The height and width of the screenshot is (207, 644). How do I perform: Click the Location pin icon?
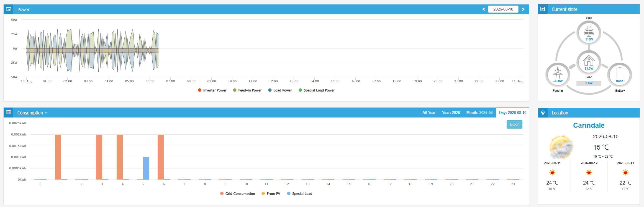point(543,113)
